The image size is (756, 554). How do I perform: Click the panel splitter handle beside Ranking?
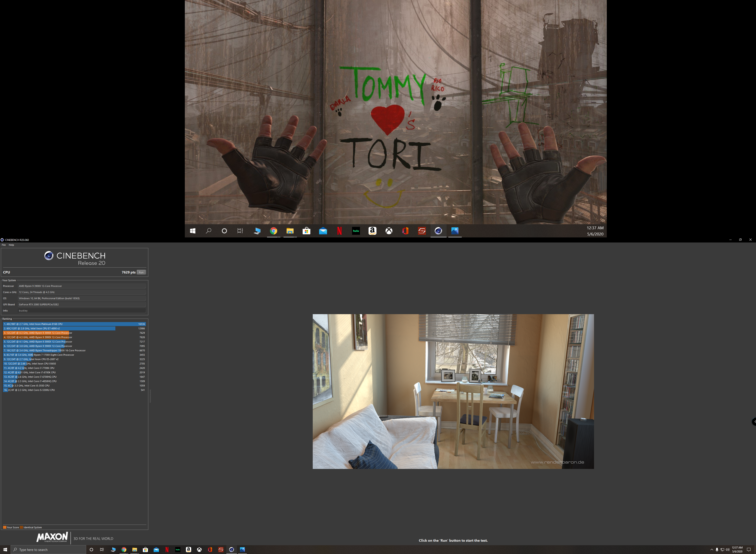pyautogui.click(x=150, y=396)
